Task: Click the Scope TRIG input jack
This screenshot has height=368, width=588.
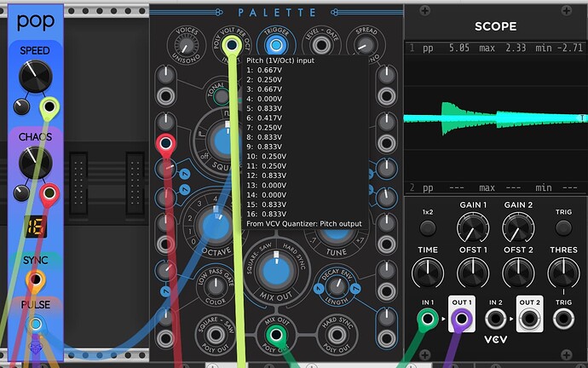Action: click(563, 319)
